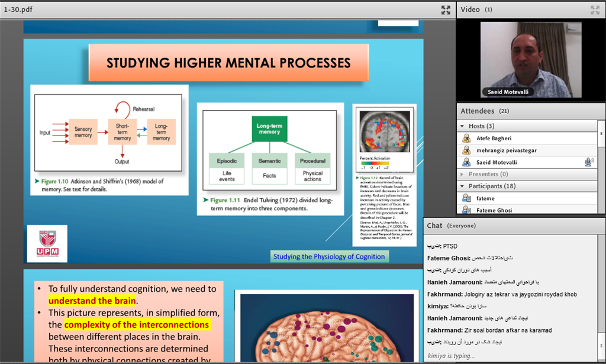Click the Video (1) pod title
Image resolution: width=606 pixels, height=364 pixels.
click(x=476, y=9)
